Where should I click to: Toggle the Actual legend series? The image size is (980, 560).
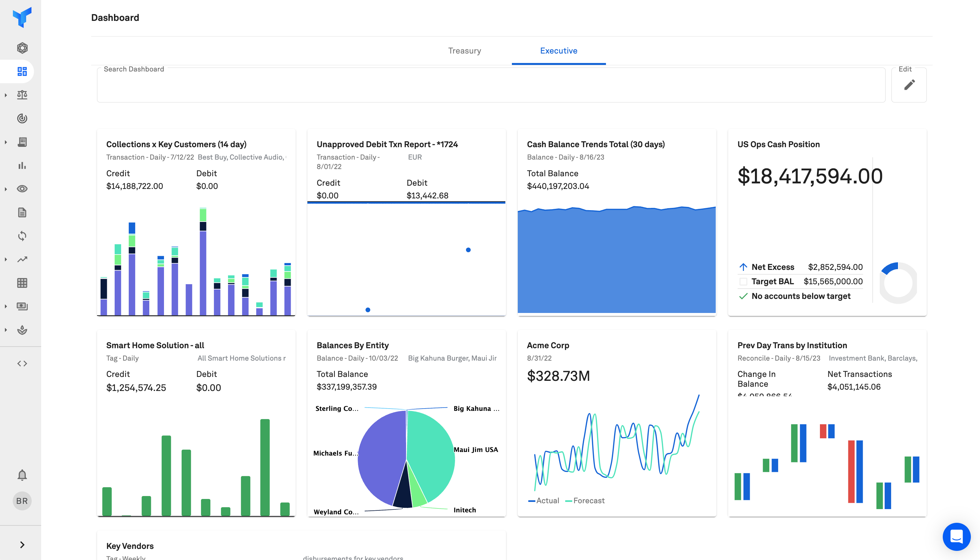click(544, 501)
